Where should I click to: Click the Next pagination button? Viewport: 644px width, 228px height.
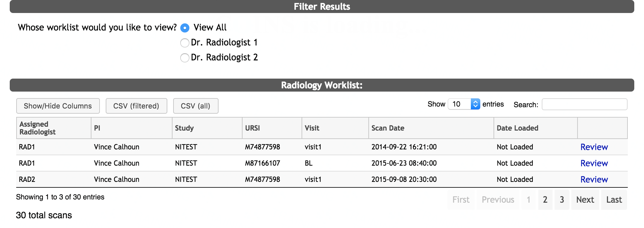click(x=585, y=200)
